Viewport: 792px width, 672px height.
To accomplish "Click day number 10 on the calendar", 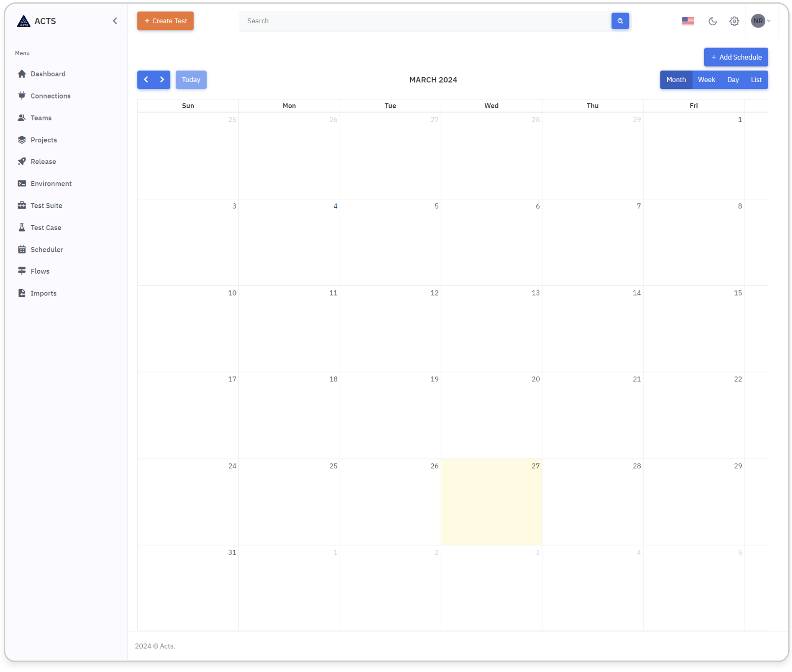I will pyautogui.click(x=232, y=293).
